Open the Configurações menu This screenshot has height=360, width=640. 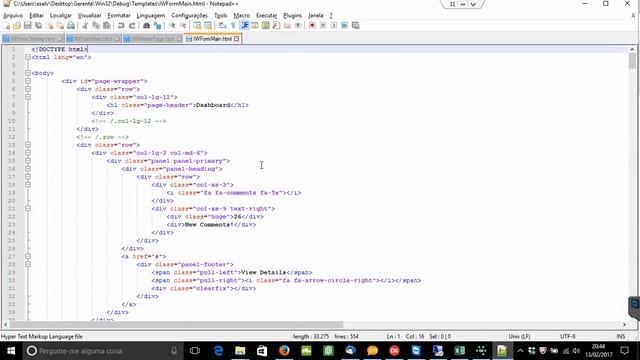click(x=189, y=16)
